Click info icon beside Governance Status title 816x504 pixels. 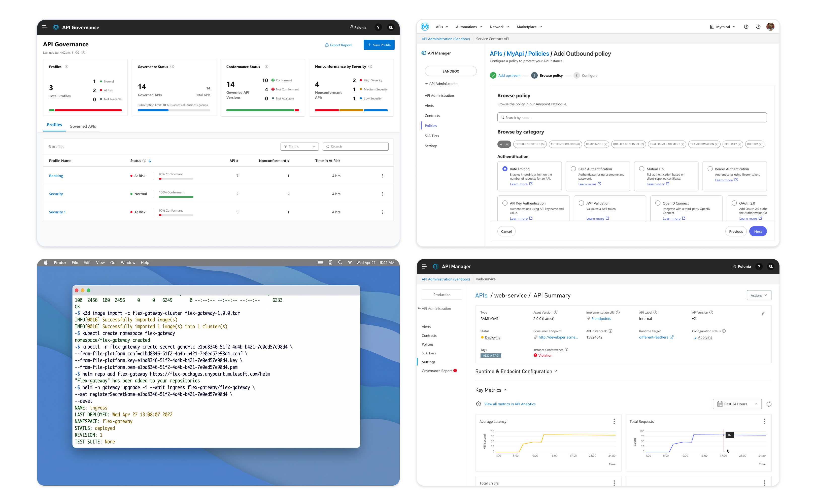pos(172,67)
